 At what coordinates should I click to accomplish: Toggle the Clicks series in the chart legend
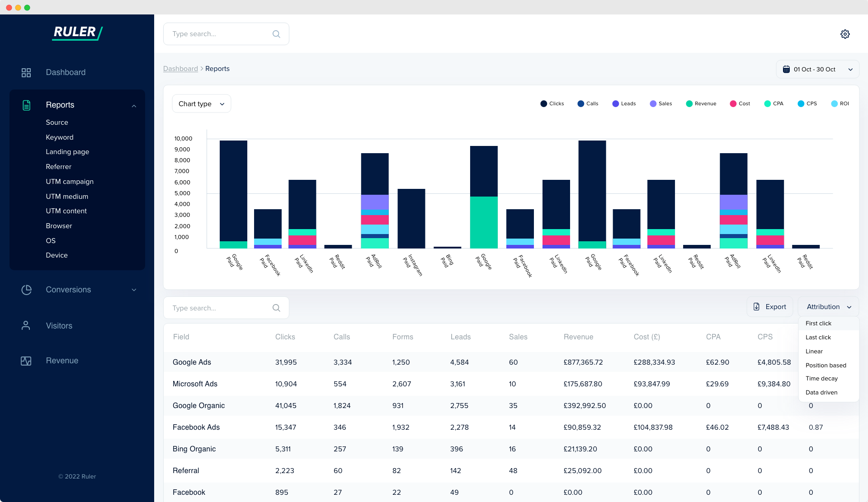click(542, 103)
